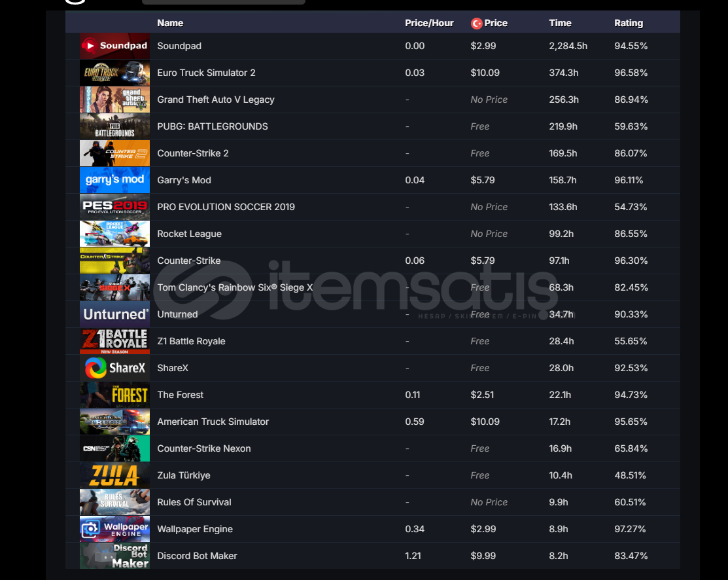Open the Rainbow Six Siege X thumbnail

tap(114, 287)
